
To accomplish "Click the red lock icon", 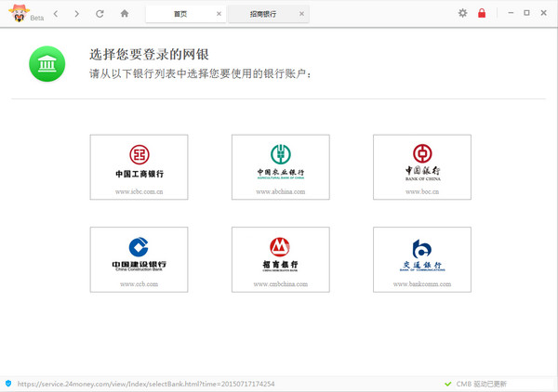I will click(482, 13).
